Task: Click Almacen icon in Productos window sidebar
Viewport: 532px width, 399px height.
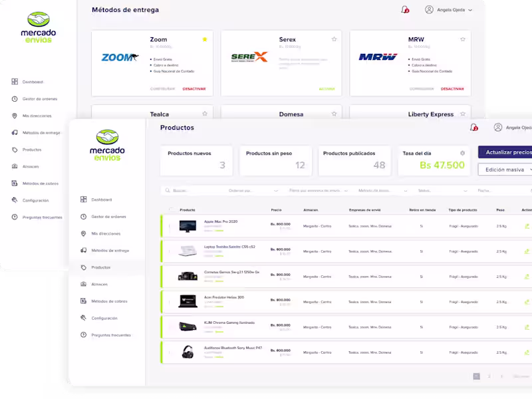Action: click(84, 284)
